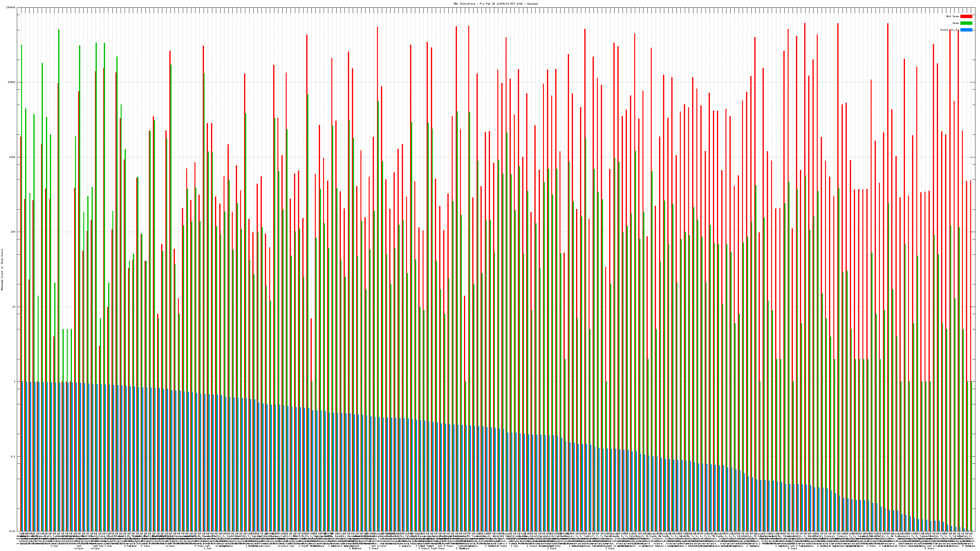Image resolution: width=980 pixels, height=551 pixels.
Task: Click the red Not Spam legend swatch
Action: coord(966,16)
